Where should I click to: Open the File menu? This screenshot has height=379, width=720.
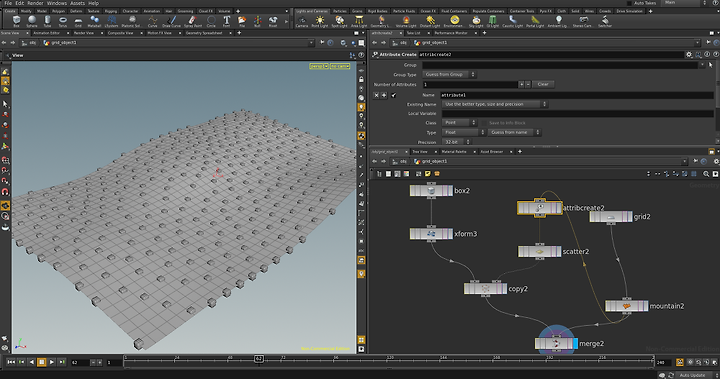(x=8, y=3)
